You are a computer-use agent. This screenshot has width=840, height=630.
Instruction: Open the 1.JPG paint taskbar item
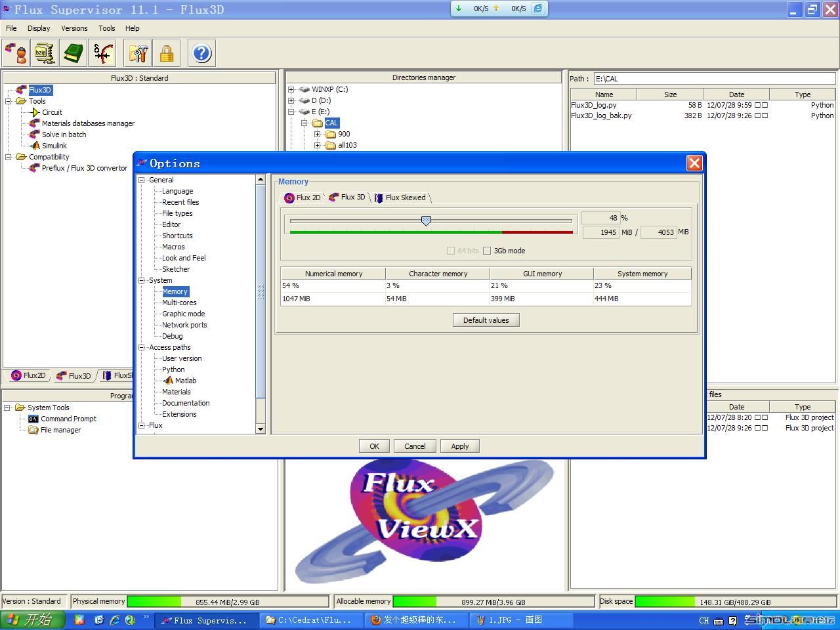(520, 620)
